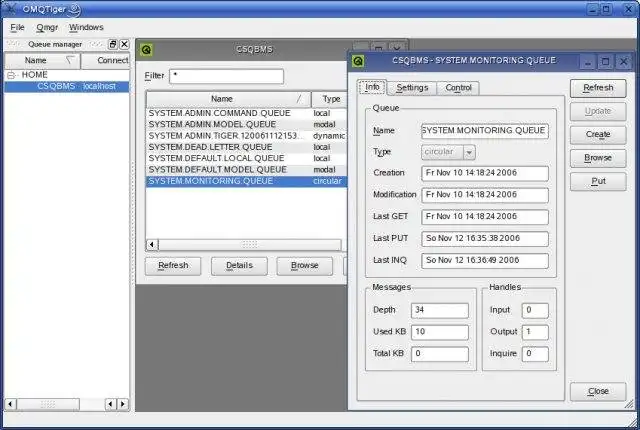Select SYSTEM.MONITORING.QUEUE row
This screenshot has width=640, height=430.
(246, 181)
